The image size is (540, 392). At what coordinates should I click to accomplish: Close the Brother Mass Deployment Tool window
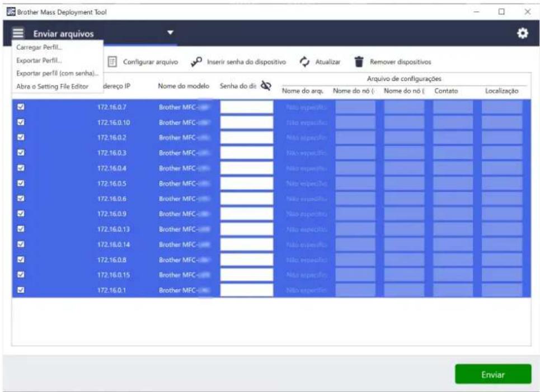[527, 12]
